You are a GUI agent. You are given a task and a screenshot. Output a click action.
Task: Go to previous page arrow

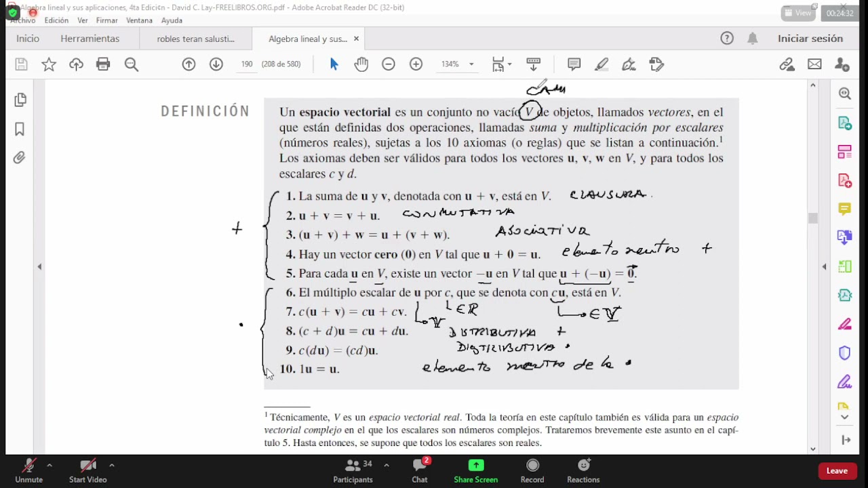pyautogui.click(x=189, y=64)
